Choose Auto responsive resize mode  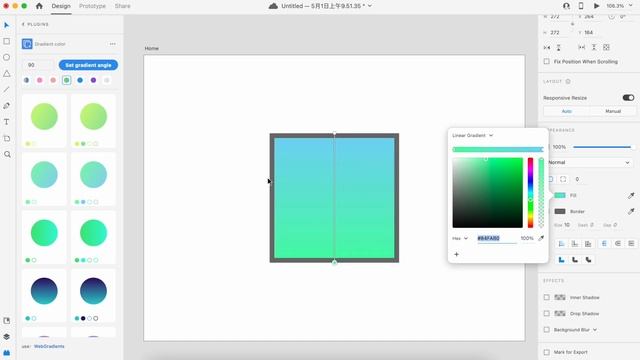(x=567, y=111)
